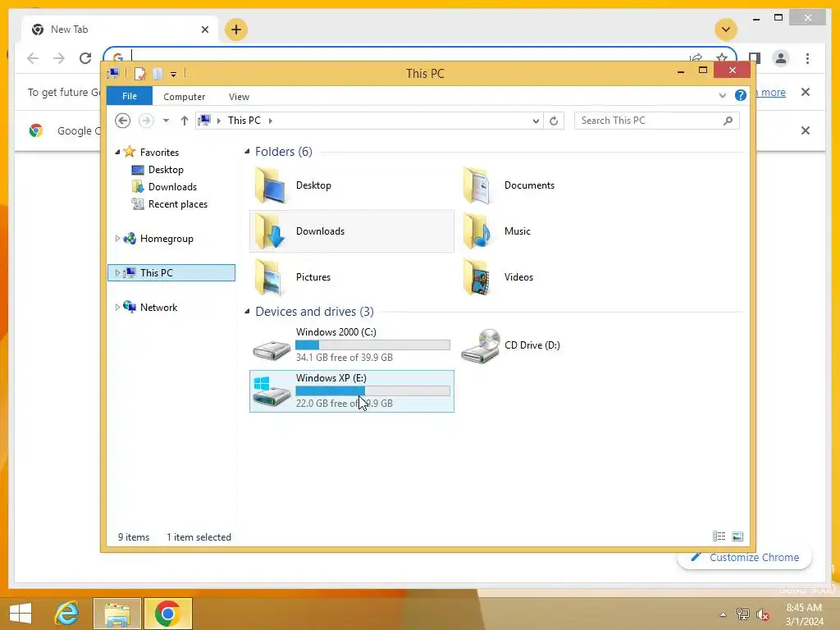Click the This PC system icon in title bar

113,73
